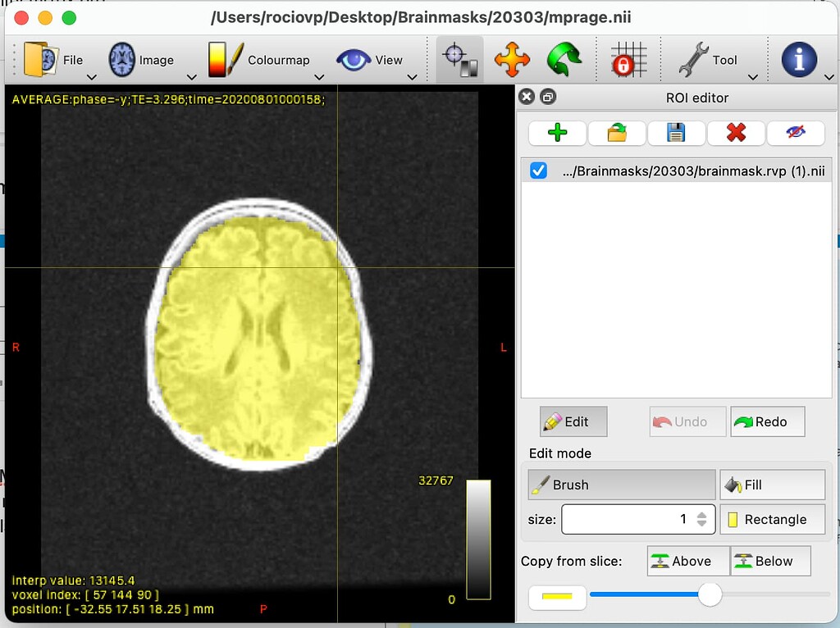Click the L orientation label
The height and width of the screenshot is (628, 840).
pyautogui.click(x=503, y=348)
